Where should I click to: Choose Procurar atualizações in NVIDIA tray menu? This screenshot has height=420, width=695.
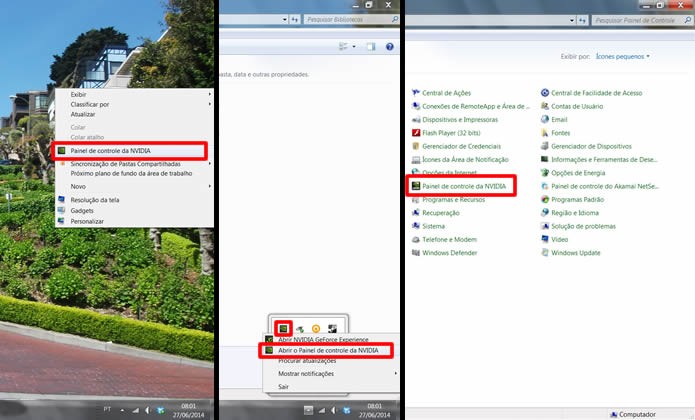pyautogui.click(x=307, y=361)
